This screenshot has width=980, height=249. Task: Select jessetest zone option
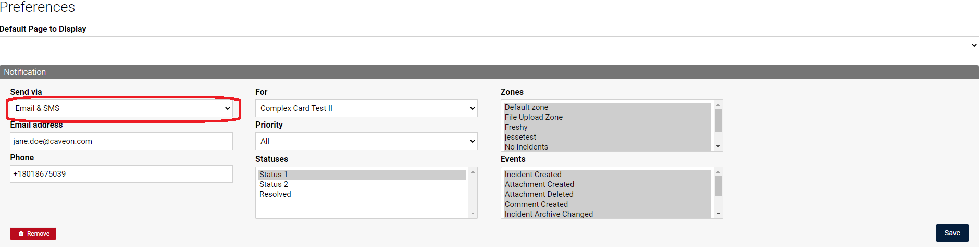coord(607,137)
